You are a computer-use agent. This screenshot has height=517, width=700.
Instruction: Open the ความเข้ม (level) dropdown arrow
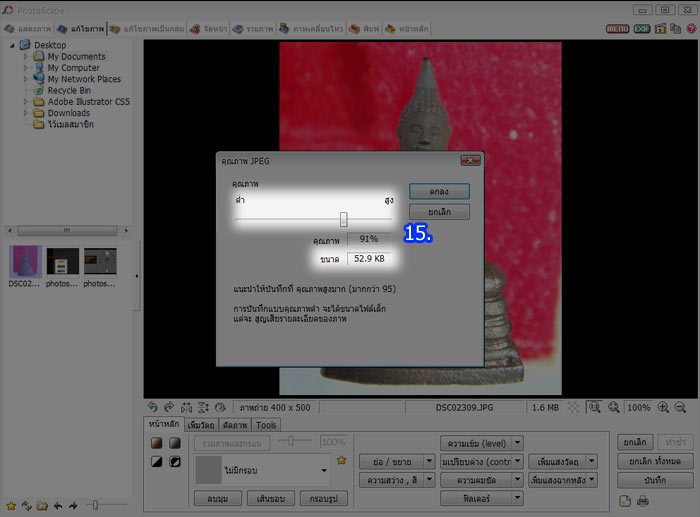tap(518, 443)
